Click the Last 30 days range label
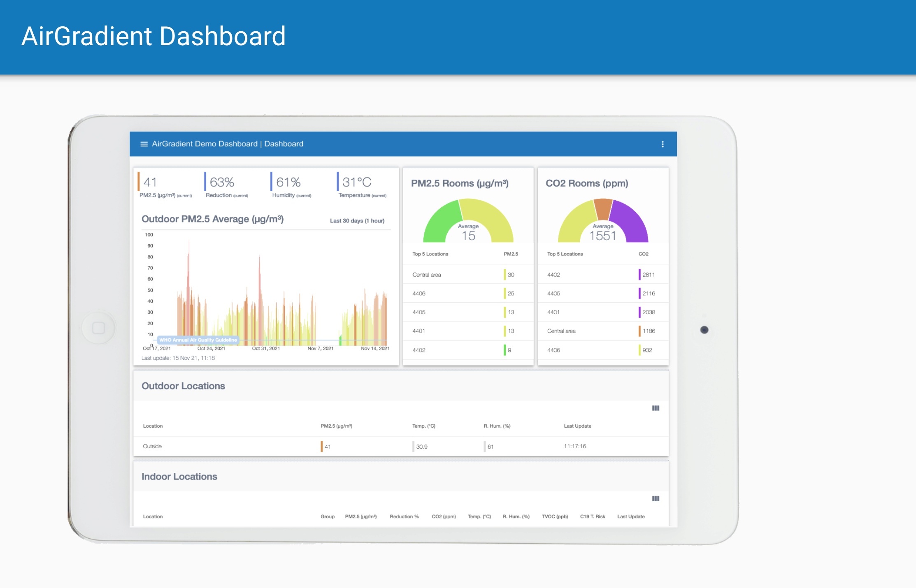The width and height of the screenshot is (916, 588). [357, 221]
